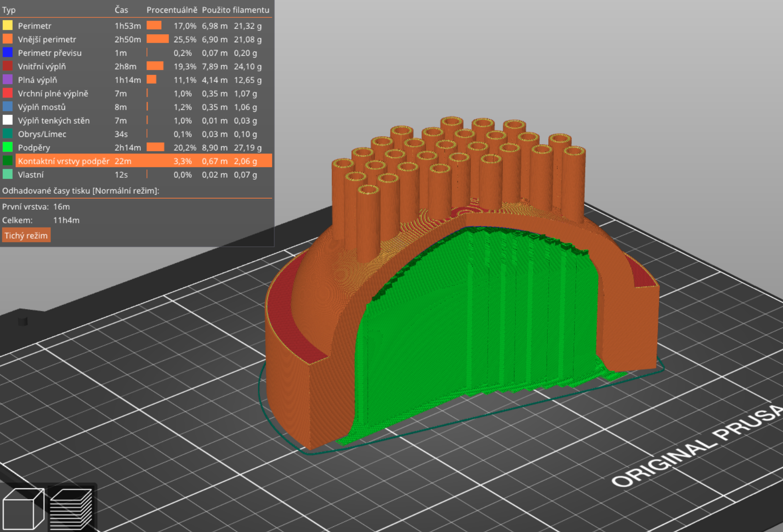This screenshot has width=783, height=532.
Task: Toggle steel-blue Výplň mostů swatch
Action: pyautogui.click(x=8, y=107)
